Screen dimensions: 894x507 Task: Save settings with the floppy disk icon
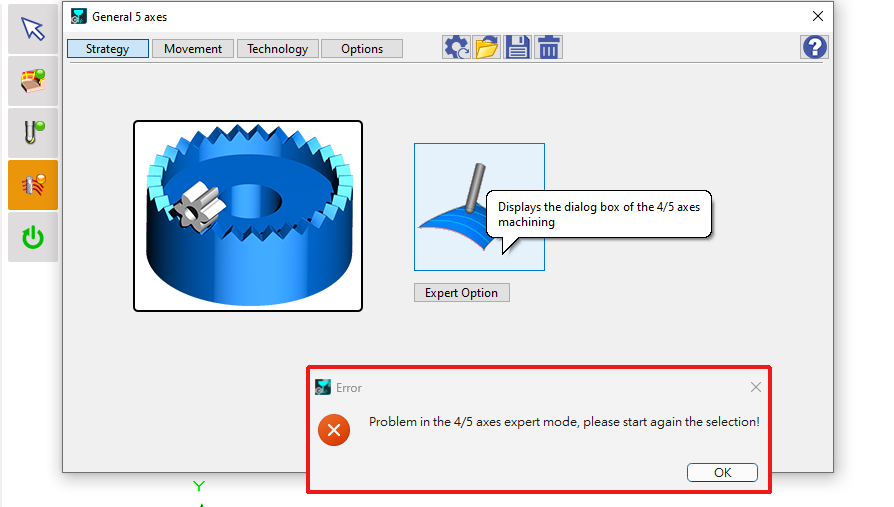(517, 47)
